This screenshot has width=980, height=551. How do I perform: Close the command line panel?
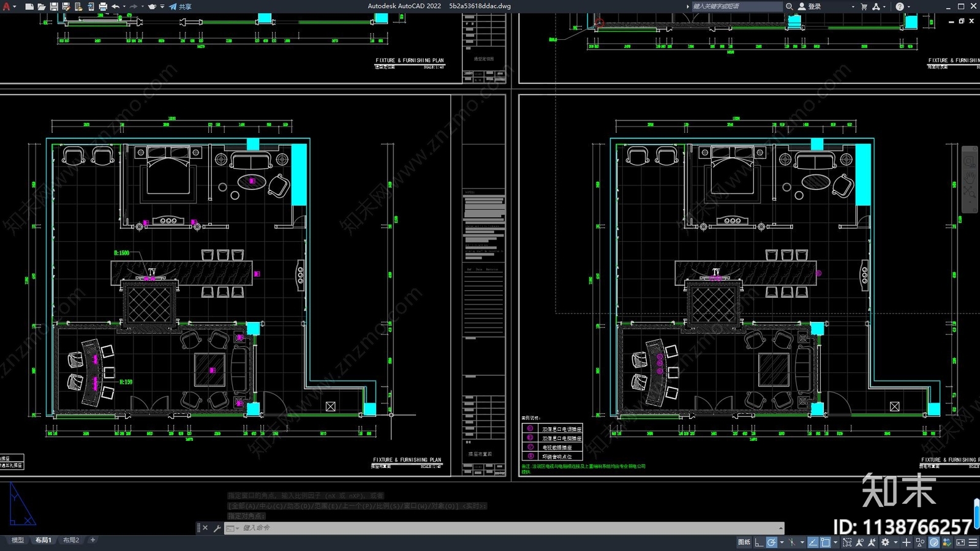pos(205,528)
